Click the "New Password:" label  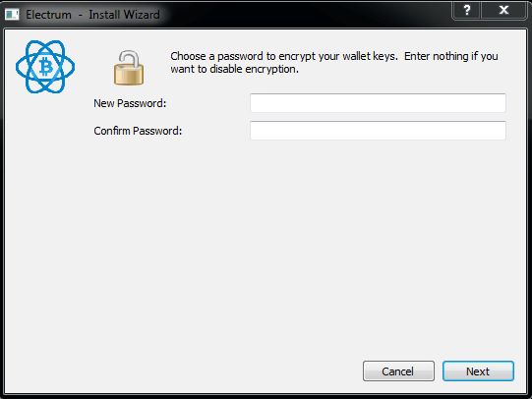point(130,103)
